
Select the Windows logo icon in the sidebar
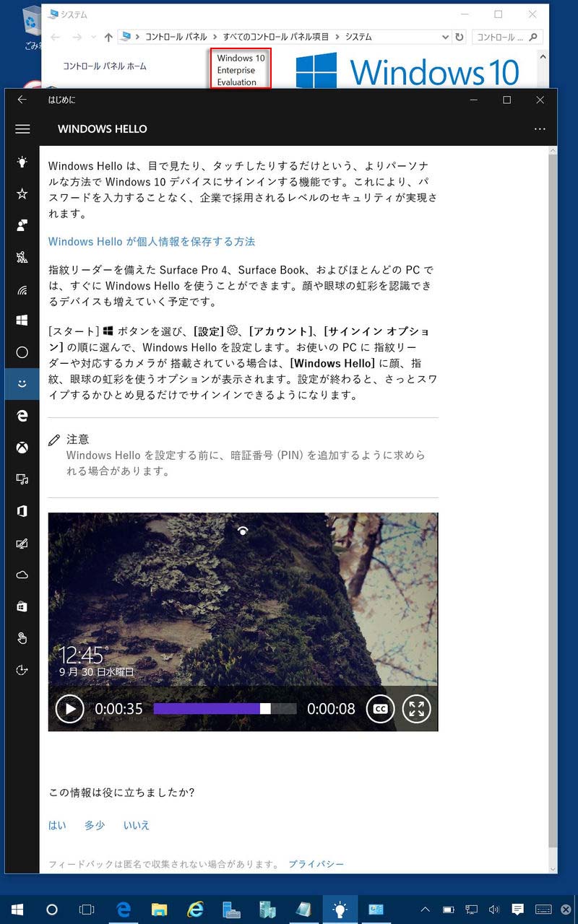coord(22,321)
